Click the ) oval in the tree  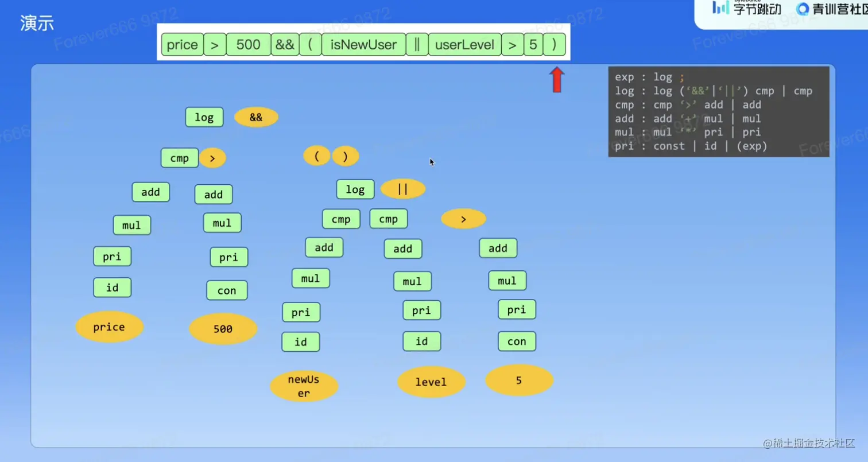pyautogui.click(x=345, y=156)
